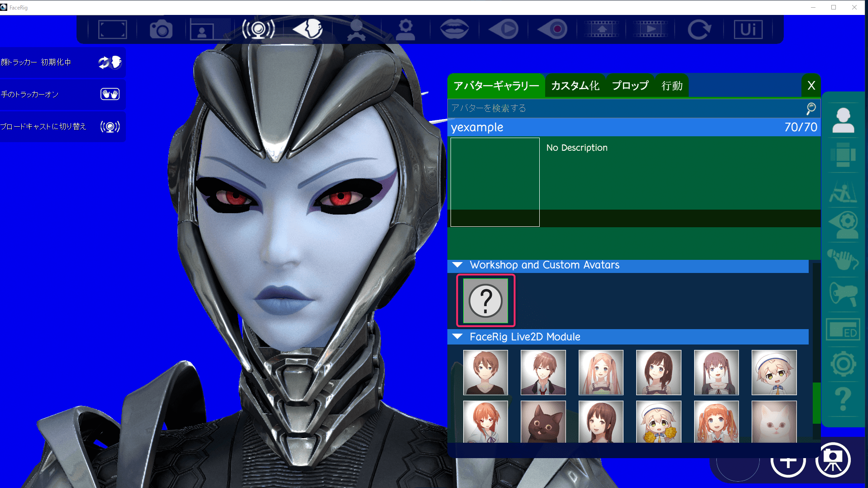
Task: Click the camera screenshot icon
Action: point(161,30)
